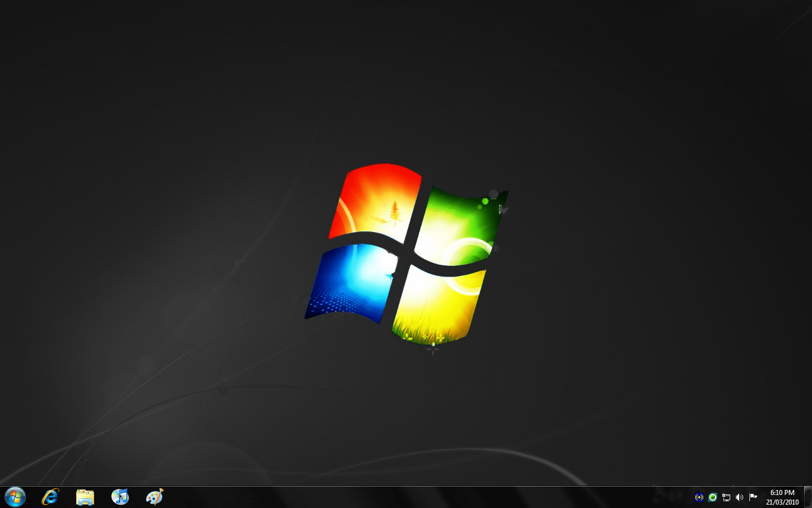The height and width of the screenshot is (508, 812).
Task: Click the pine tree silhouette in logo
Action: (x=395, y=212)
